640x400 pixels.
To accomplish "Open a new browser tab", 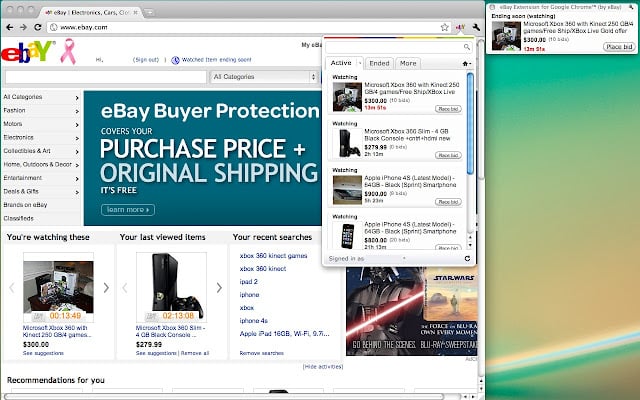I will [150, 13].
